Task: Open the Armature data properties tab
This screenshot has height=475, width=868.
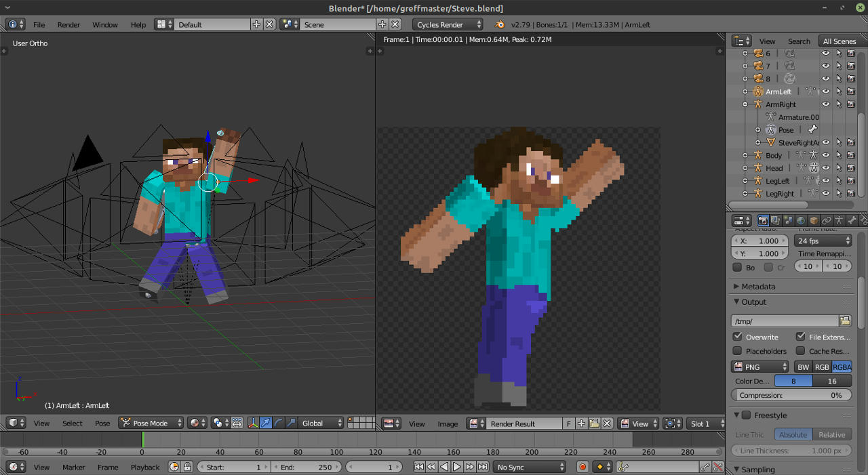Action: click(840, 220)
